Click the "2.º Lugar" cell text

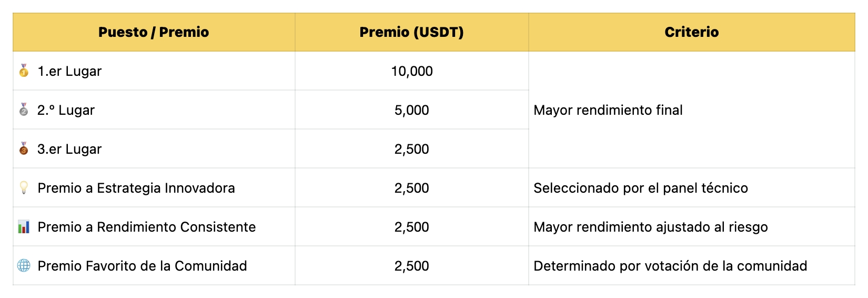(x=66, y=110)
